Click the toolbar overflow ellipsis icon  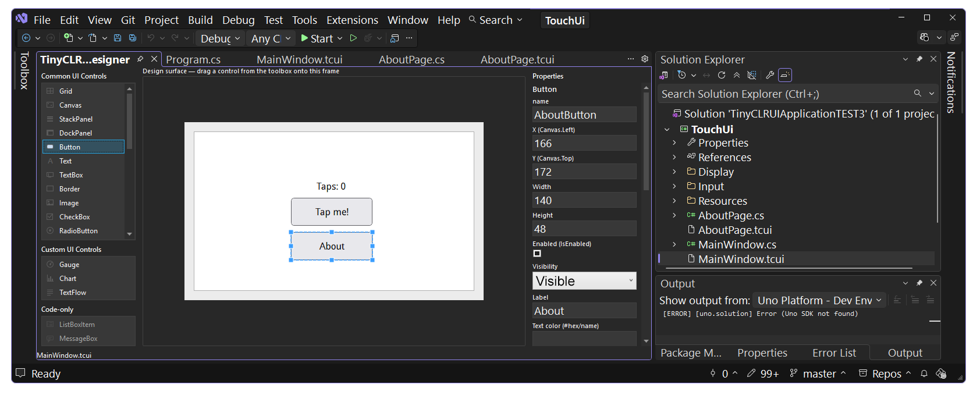tap(409, 38)
